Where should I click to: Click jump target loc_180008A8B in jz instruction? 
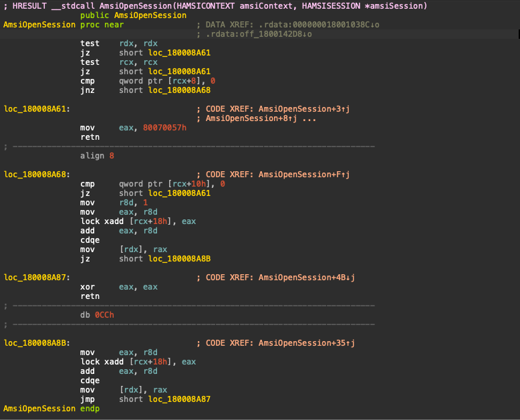[x=179, y=259]
